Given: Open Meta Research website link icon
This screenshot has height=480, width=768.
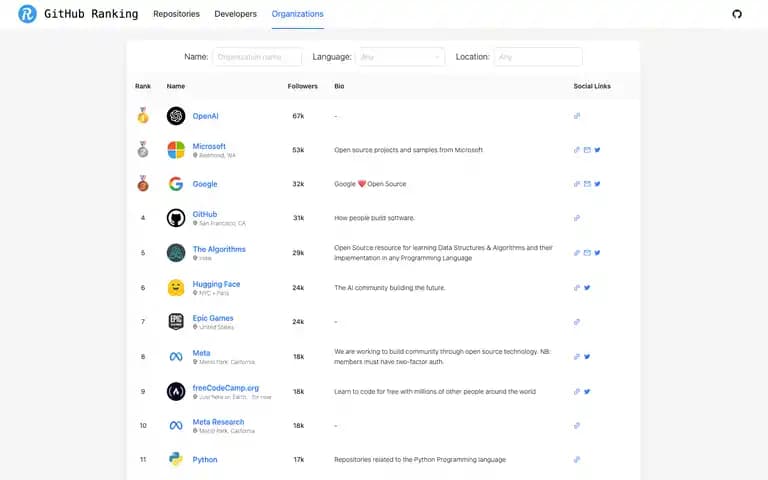Looking at the screenshot, I should (x=577, y=426).
